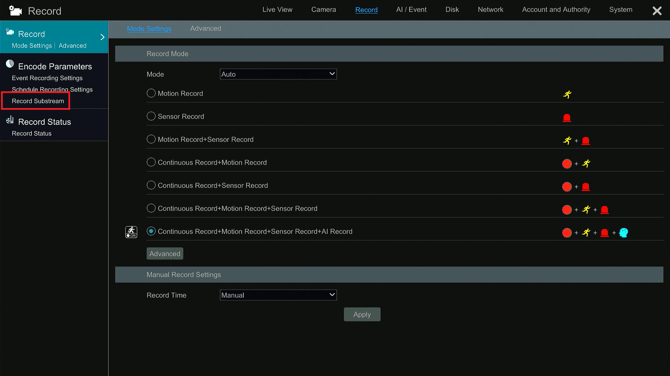Select the Continuous+Motion+Sensor+AI Record radio
670x376 pixels.
(x=151, y=232)
